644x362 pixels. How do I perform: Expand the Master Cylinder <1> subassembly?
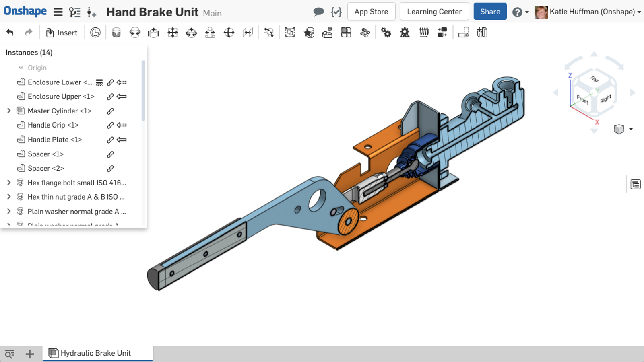(9, 111)
